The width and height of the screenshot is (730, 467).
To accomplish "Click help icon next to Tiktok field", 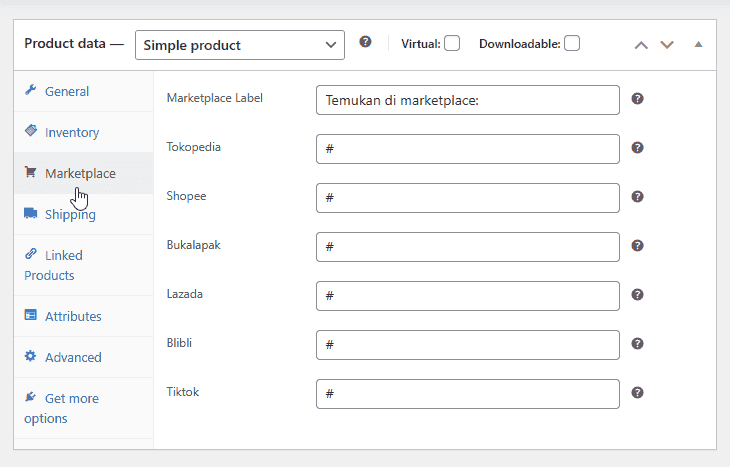I will pos(637,393).
